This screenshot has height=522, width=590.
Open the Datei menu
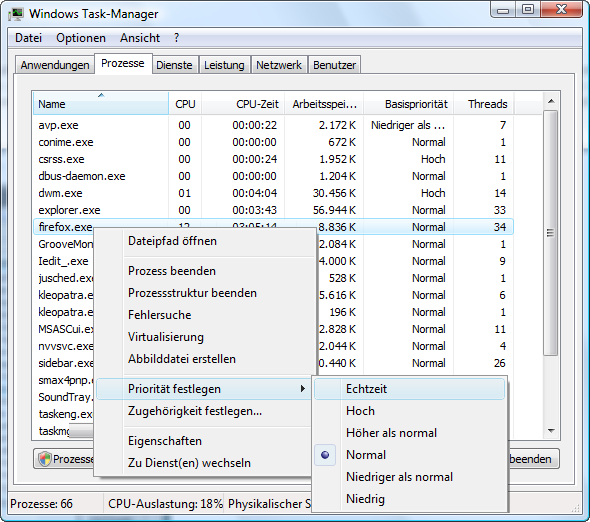pyautogui.click(x=29, y=38)
